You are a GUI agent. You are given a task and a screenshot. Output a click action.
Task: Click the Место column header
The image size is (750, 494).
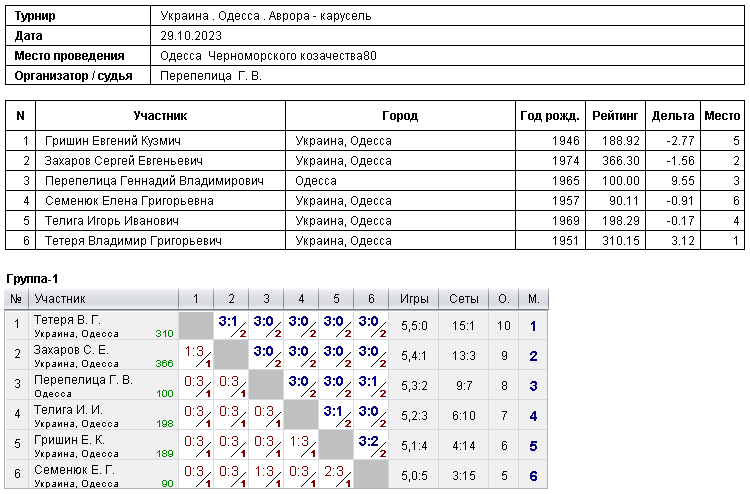click(x=722, y=116)
